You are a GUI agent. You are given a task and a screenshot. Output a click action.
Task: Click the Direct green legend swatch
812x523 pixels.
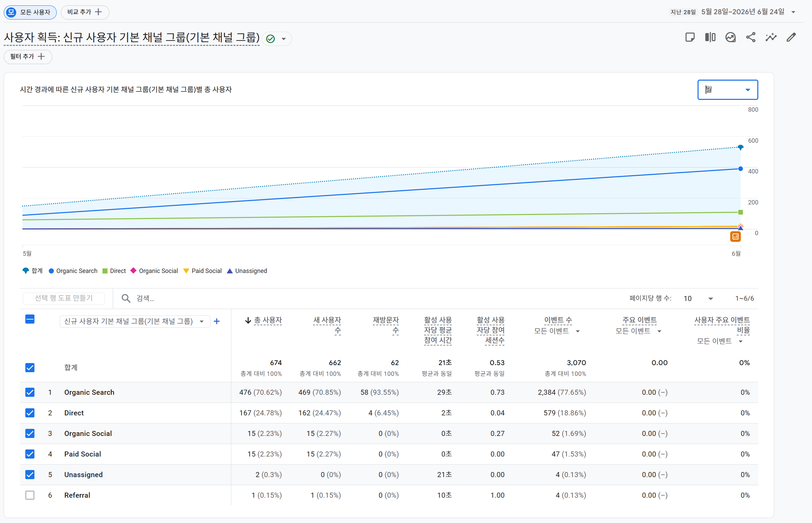pos(105,271)
